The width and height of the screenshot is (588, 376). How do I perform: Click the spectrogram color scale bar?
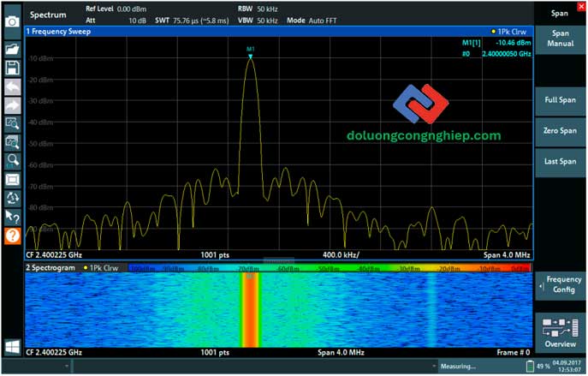(330, 268)
